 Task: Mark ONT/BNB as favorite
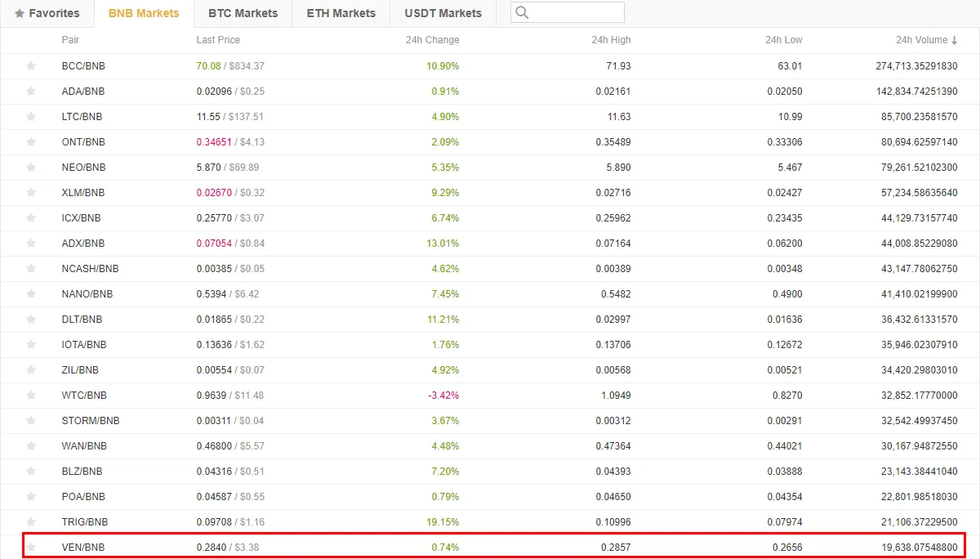pos(31,142)
